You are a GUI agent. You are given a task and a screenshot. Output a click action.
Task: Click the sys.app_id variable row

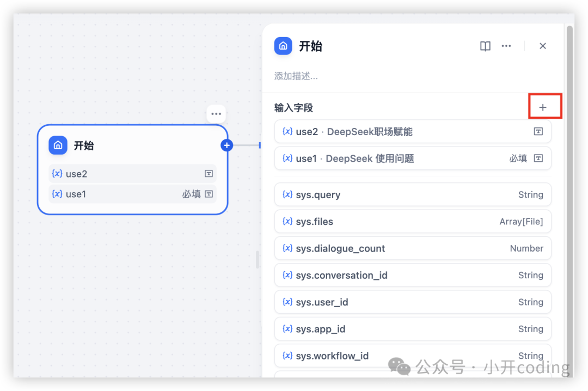pyautogui.click(x=413, y=329)
